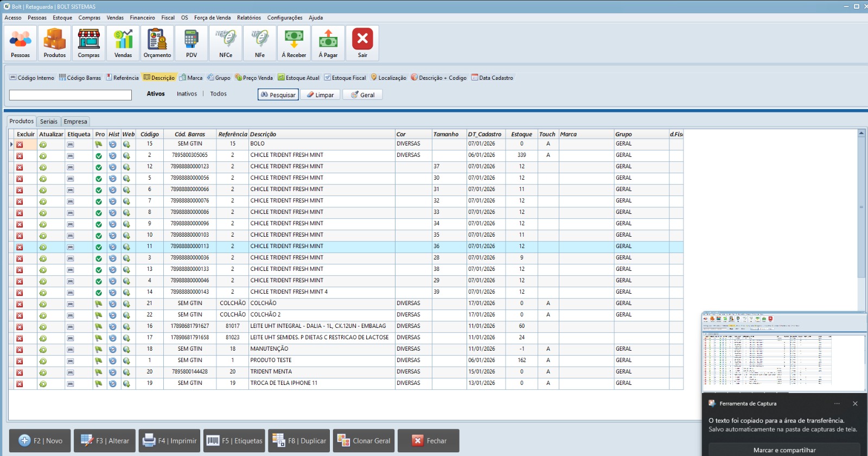Switch to the Seriais tab
This screenshot has height=456, width=868.
(x=49, y=122)
